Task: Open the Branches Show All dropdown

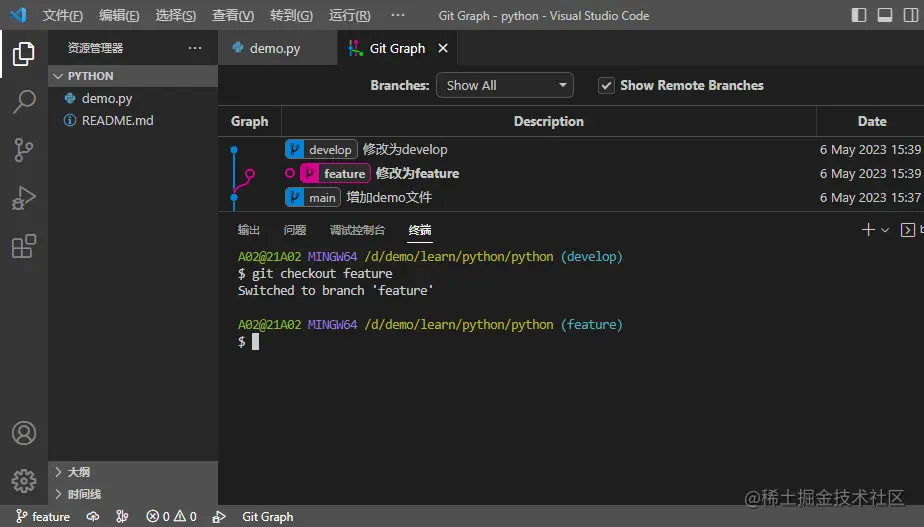Action: pyautogui.click(x=504, y=85)
